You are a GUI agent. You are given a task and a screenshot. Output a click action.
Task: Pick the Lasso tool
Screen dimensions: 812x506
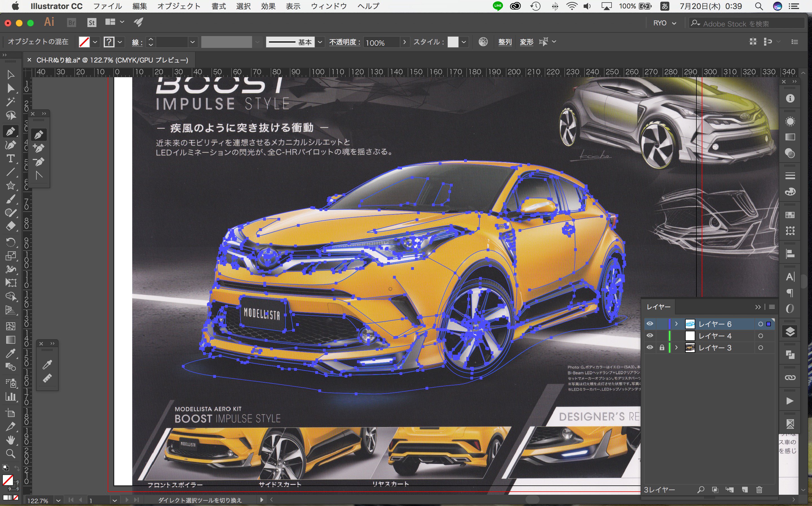pyautogui.click(x=11, y=116)
